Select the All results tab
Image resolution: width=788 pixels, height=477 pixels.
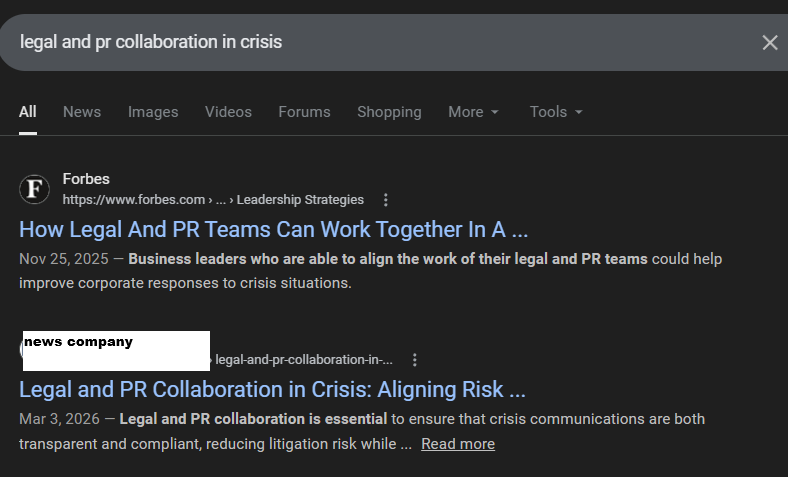click(27, 112)
